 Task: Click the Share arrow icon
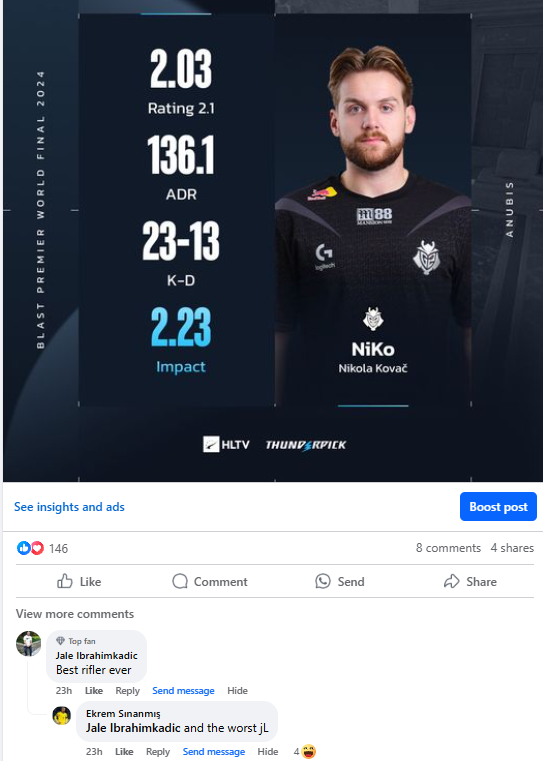(x=452, y=581)
